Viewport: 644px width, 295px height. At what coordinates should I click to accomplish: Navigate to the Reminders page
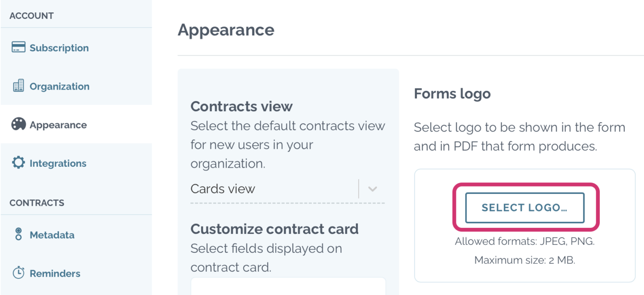[55, 273]
